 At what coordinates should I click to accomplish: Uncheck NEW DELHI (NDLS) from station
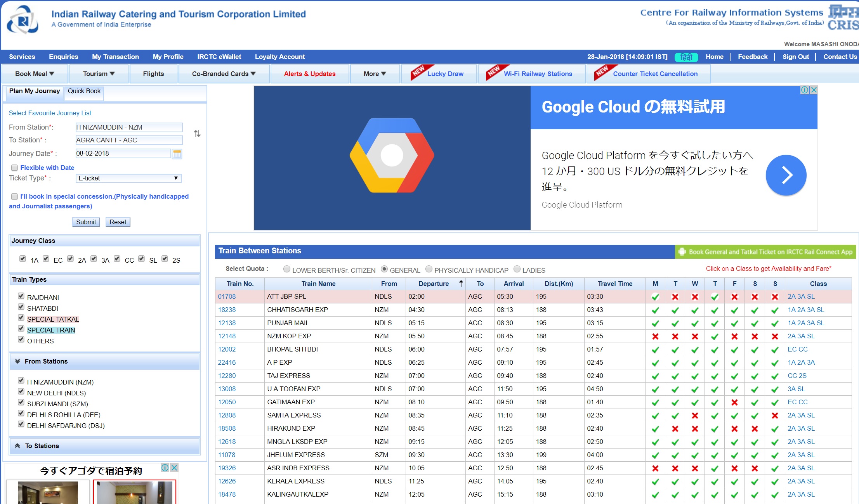pos(21,391)
